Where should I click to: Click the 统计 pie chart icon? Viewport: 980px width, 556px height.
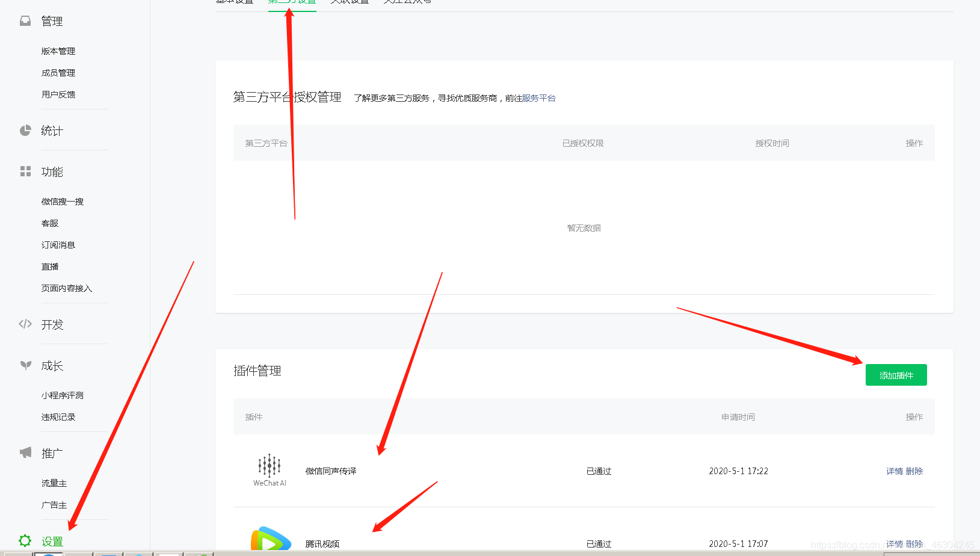pos(25,131)
